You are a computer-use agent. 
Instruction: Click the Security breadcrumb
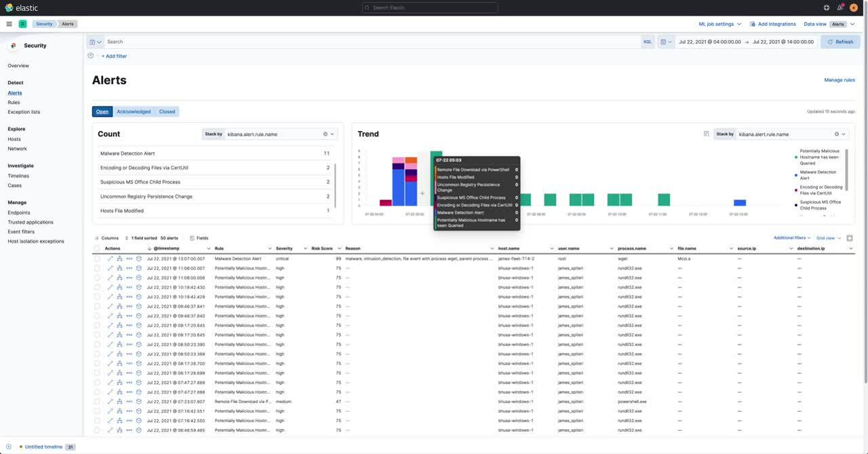coord(44,24)
